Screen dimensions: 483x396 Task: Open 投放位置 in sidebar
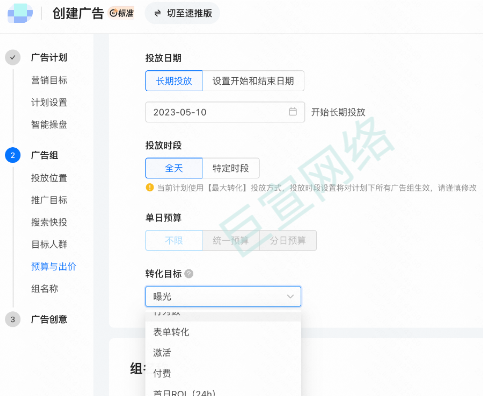(x=49, y=178)
